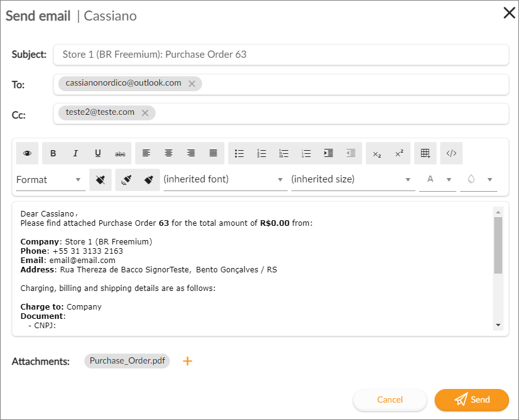Image resolution: width=519 pixels, height=420 pixels.
Task: Open the inherited font dropdown
Action: [x=226, y=180]
